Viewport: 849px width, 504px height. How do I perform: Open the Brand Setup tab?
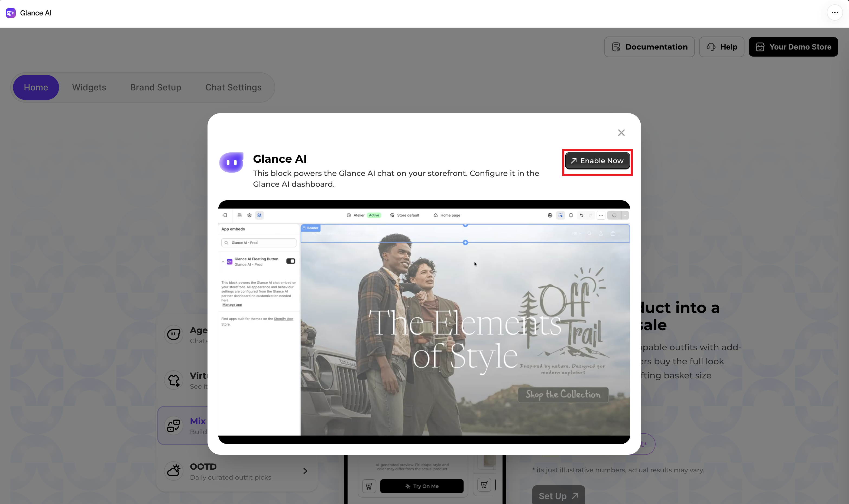click(156, 87)
